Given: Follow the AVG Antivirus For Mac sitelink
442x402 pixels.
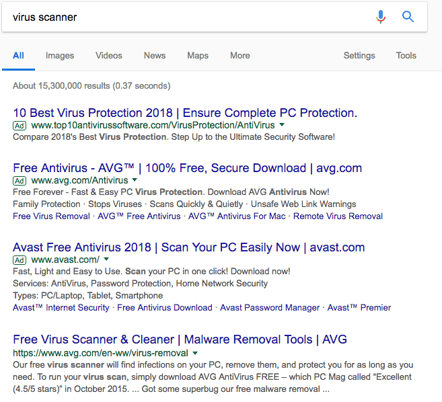Looking at the screenshot, I should tap(237, 216).
